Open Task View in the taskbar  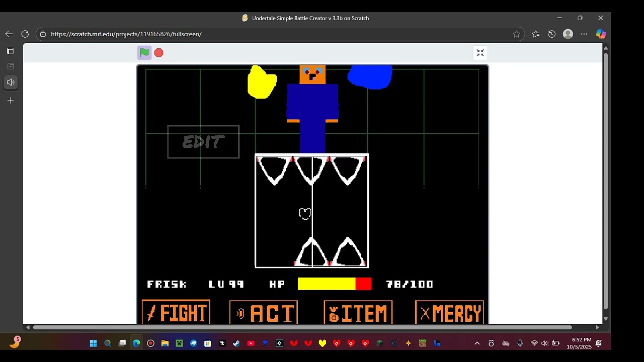(x=122, y=343)
